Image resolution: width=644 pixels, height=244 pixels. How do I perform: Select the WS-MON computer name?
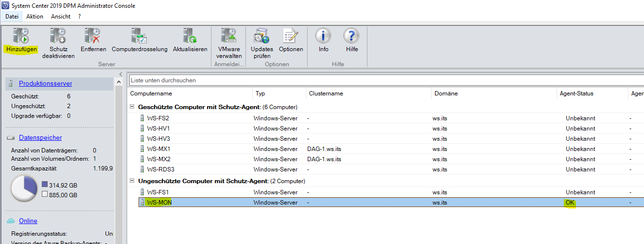pos(159,203)
